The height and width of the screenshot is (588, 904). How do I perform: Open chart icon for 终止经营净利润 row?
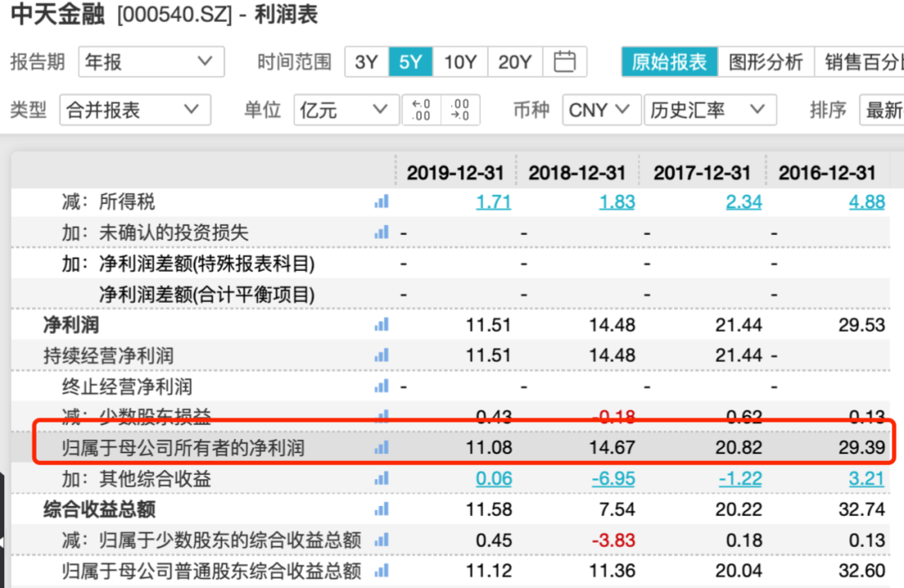tap(381, 386)
